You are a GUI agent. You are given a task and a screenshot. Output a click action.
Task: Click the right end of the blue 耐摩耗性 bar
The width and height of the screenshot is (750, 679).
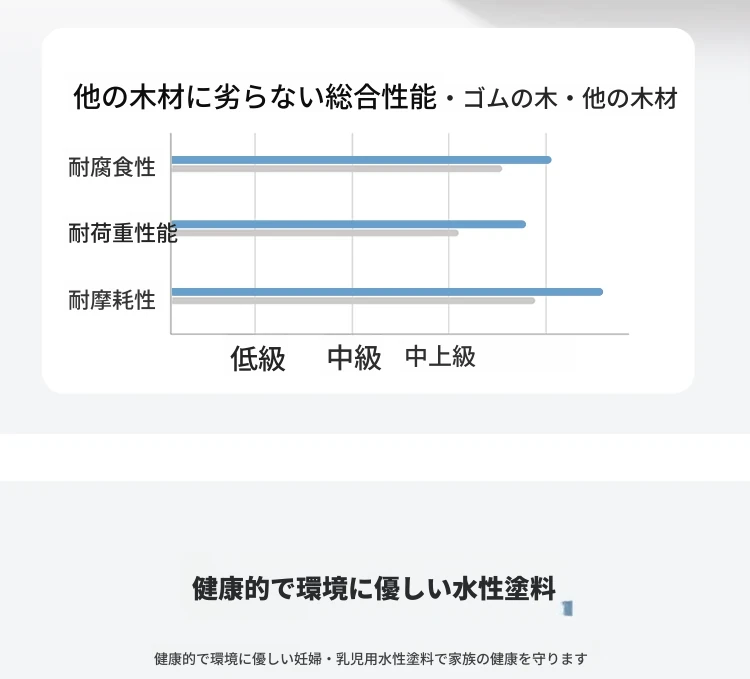click(x=600, y=292)
